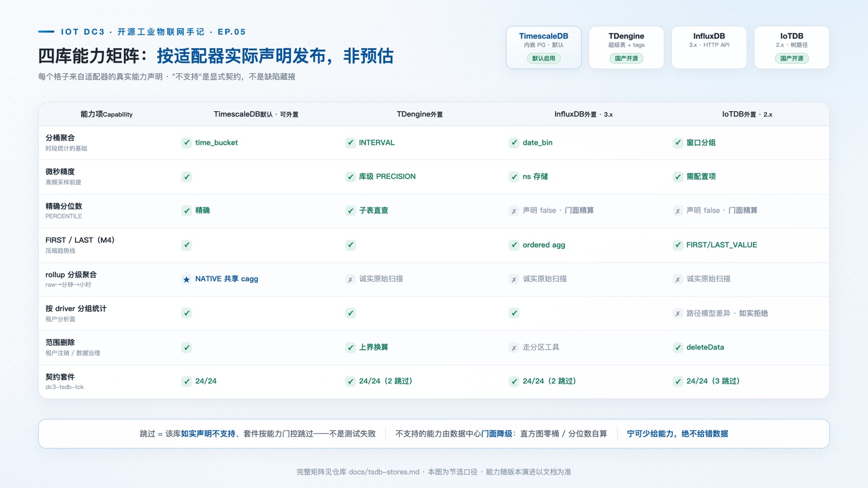Click the 宁可少给能力，绝不给错数据 text
This screenshot has height=488, width=868.
coord(678,434)
